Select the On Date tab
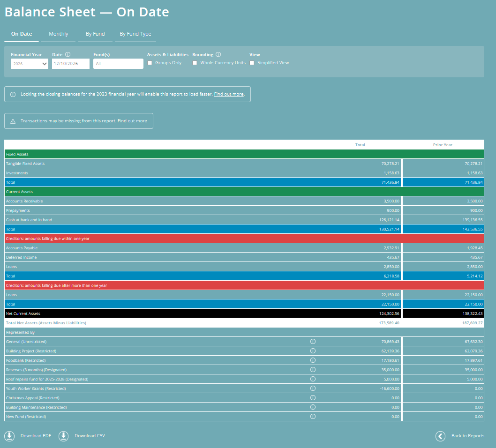This screenshot has width=496, height=448. [x=22, y=34]
